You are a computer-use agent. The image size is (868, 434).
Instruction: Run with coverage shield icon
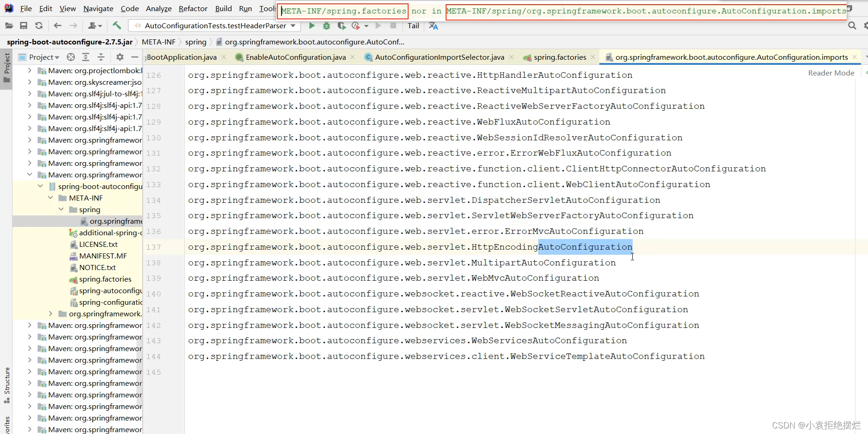(341, 26)
